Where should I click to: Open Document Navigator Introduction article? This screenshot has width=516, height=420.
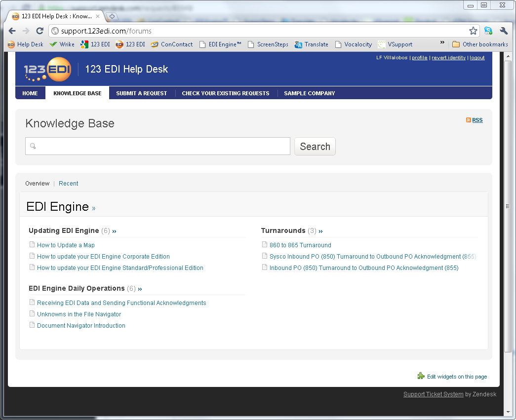click(x=81, y=326)
